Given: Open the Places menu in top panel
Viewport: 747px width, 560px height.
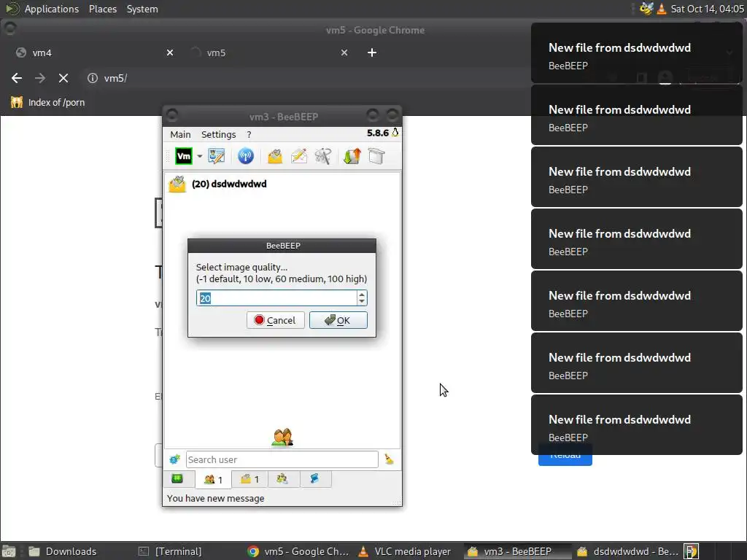Looking at the screenshot, I should pyautogui.click(x=103, y=9).
